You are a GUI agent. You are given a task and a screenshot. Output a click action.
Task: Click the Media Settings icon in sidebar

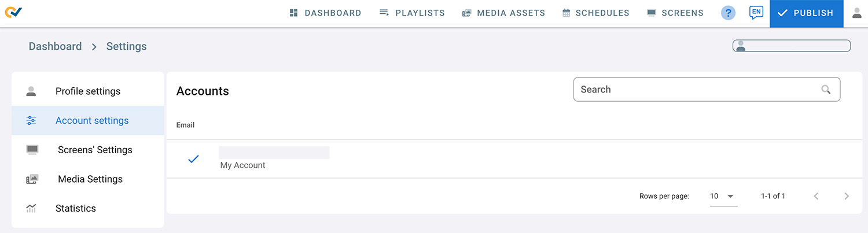[32, 179]
